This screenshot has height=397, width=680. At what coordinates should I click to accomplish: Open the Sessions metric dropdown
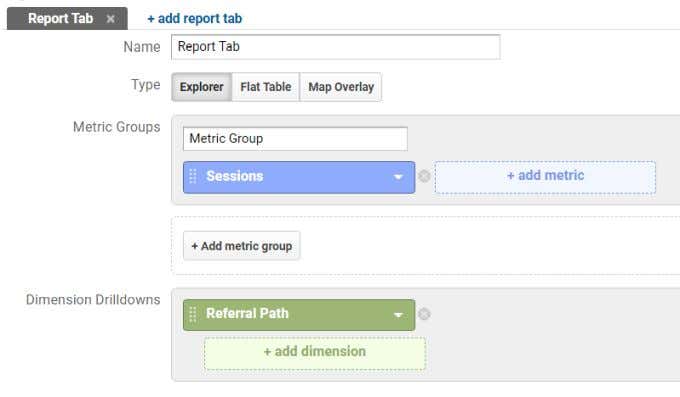coord(299,177)
